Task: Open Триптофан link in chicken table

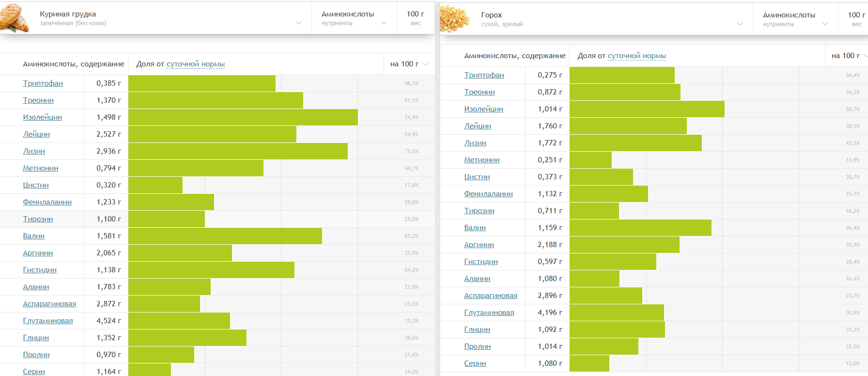Action: (x=43, y=83)
